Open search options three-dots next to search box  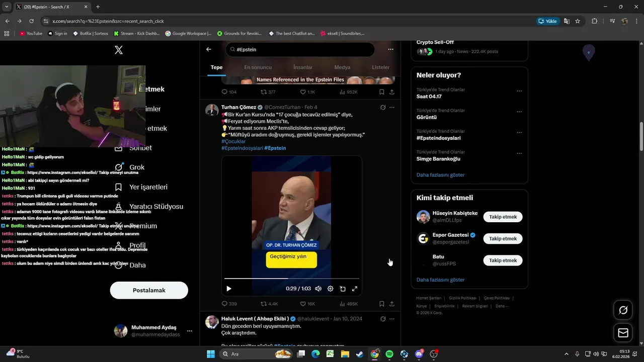tap(390, 49)
